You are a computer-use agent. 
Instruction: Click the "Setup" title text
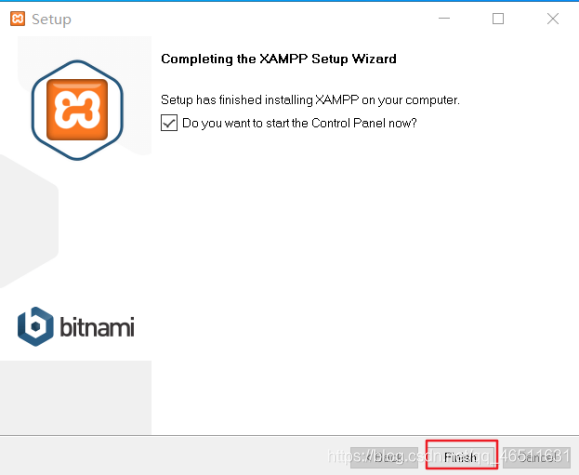[x=51, y=19]
